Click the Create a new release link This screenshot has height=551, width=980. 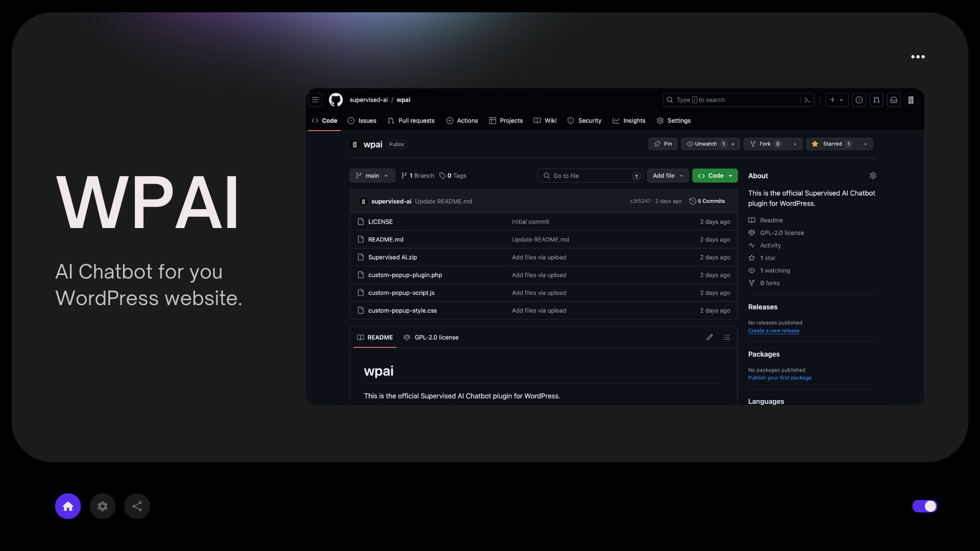click(773, 331)
